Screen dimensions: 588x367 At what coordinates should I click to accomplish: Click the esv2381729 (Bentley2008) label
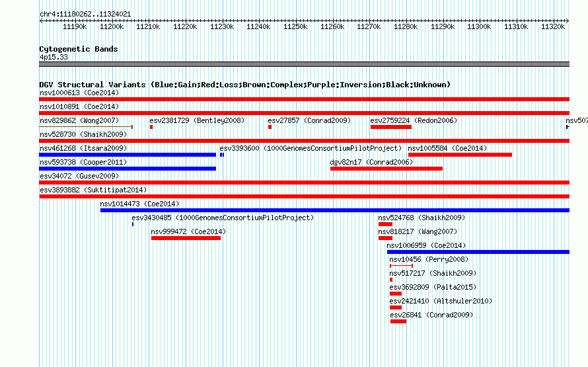pyautogui.click(x=197, y=120)
